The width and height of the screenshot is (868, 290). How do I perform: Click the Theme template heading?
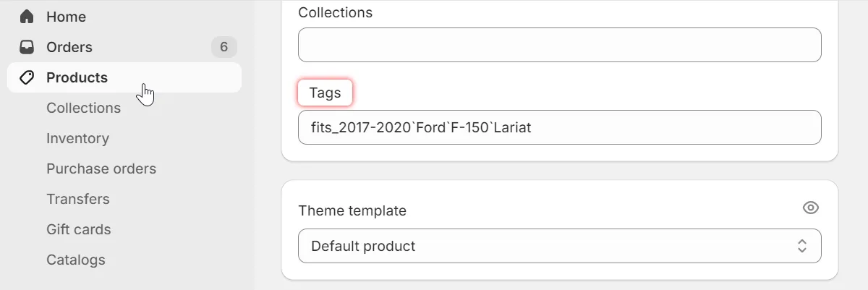(x=352, y=210)
